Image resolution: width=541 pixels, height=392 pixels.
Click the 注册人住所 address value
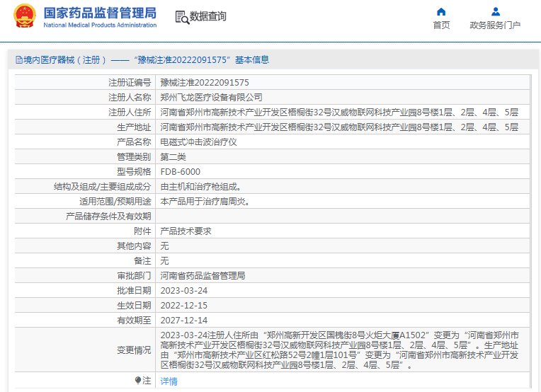(339, 112)
